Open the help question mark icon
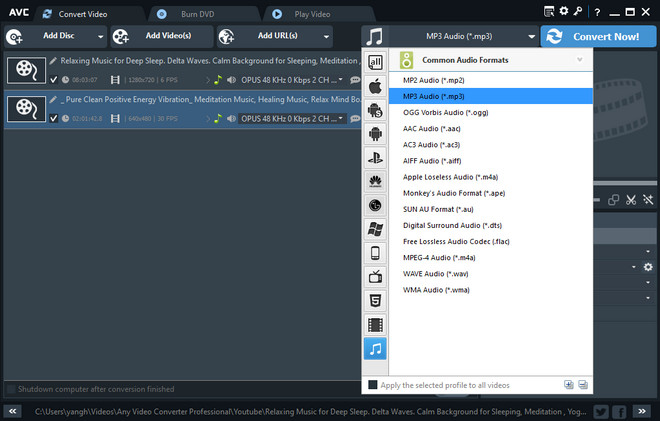660x421 pixels. click(x=597, y=12)
